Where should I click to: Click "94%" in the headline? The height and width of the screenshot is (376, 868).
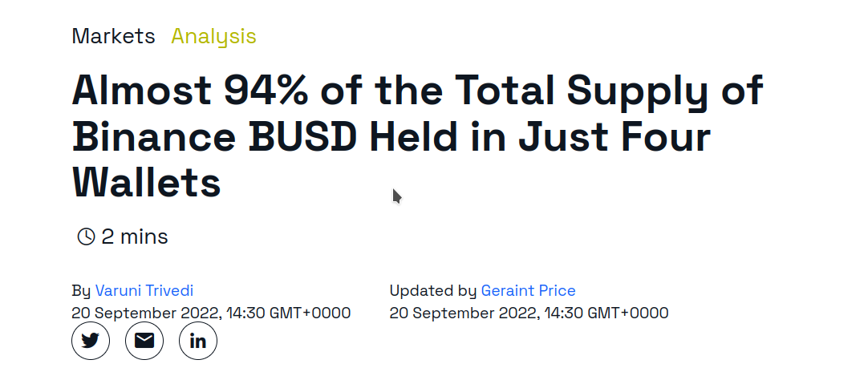[266, 90]
